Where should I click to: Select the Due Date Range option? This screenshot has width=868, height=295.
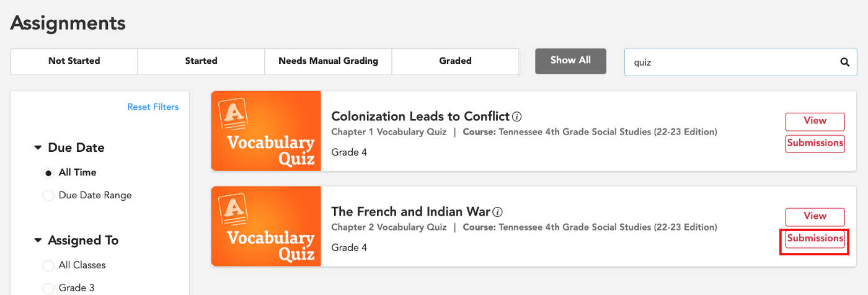(x=49, y=196)
